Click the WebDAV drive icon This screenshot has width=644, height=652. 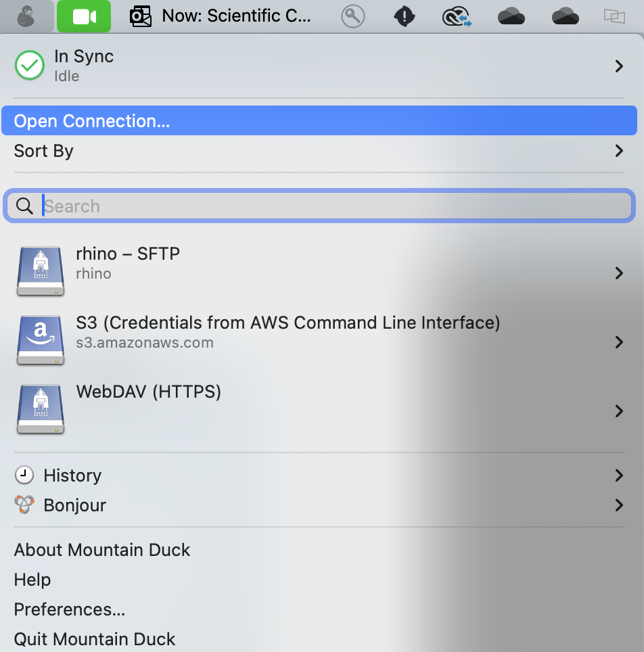coord(41,409)
